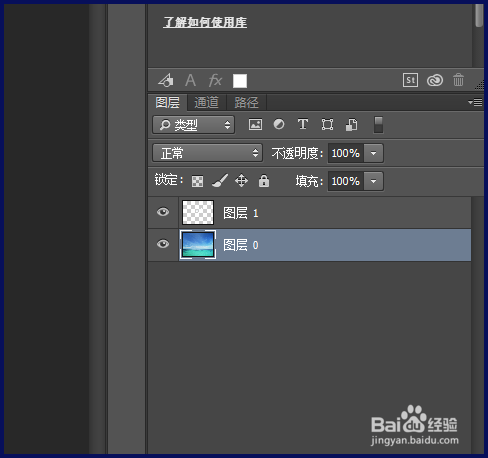
Task: Toggle the layer filtering switch
Action: coord(378,125)
